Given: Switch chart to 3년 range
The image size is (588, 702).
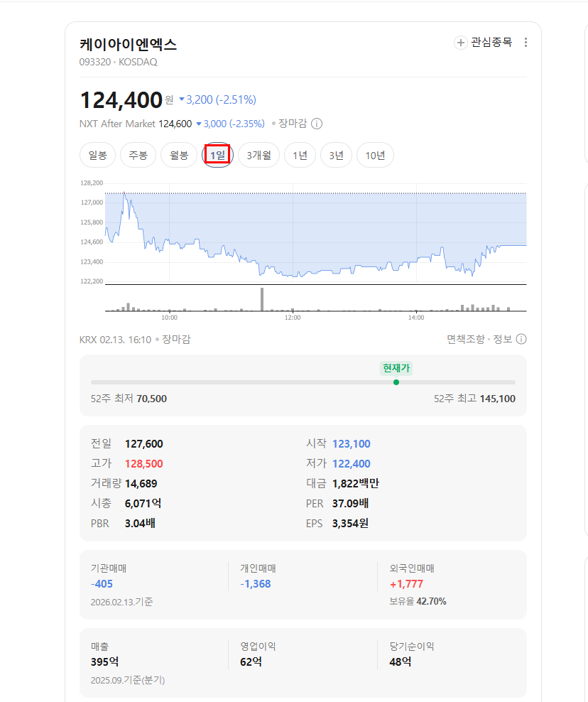Looking at the screenshot, I should pyautogui.click(x=336, y=156).
